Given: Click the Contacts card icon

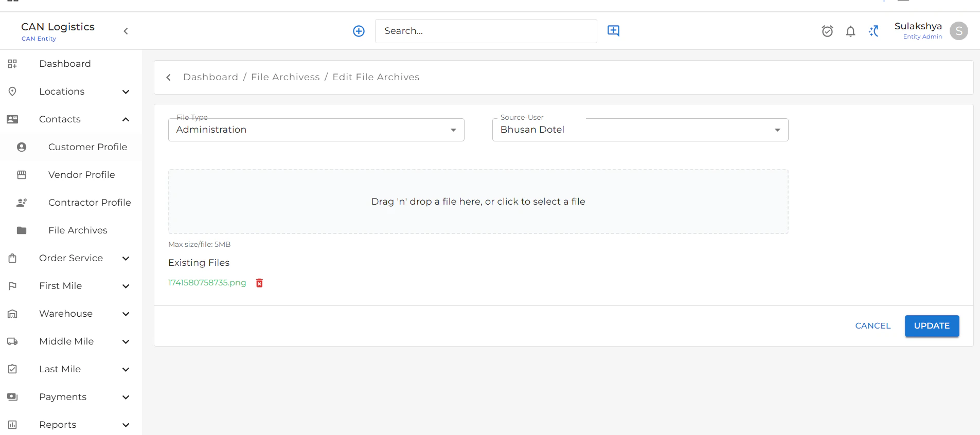Looking at the screenshot, I should pyautogui.click(x=12, y=119).
